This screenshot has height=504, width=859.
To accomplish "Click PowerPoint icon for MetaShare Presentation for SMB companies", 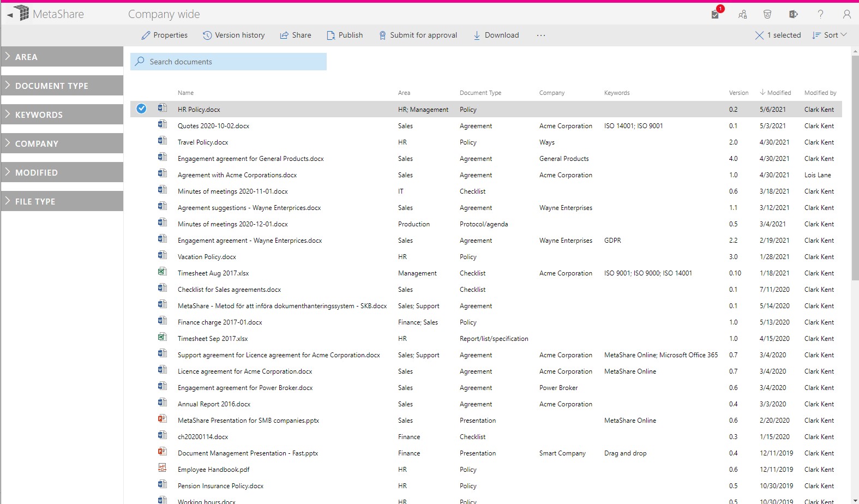I will [x=163, y=418].
